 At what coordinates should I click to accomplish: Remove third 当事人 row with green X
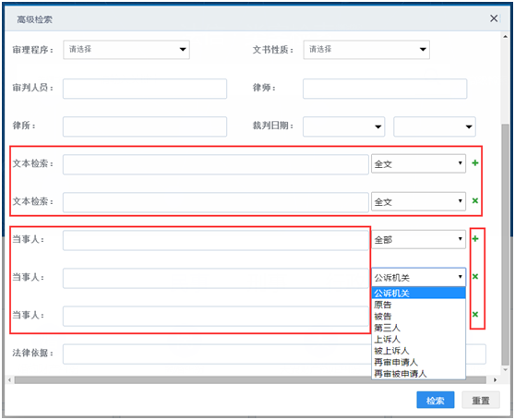click(475, 314)
